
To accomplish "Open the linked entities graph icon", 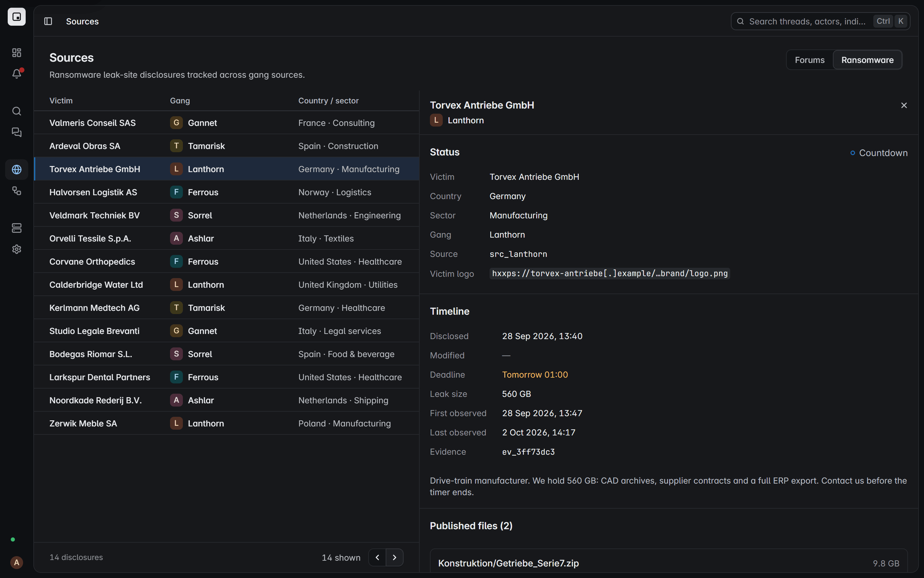I will pos(16,191).
